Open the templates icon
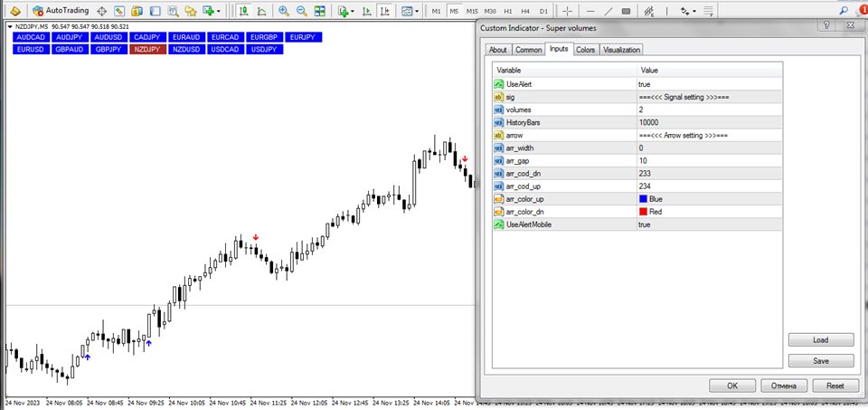The image size is (868, 410). pos(408,11)
